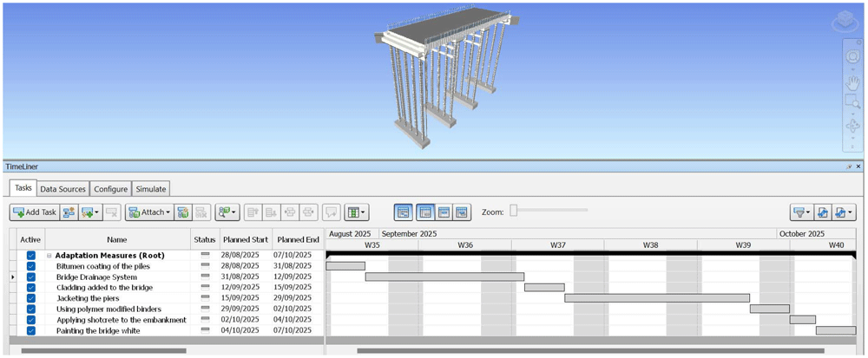Select the Jacketing the piers Gantt bar
The image size is (868, 358).
pyautogui.click(x=657, y=298)
